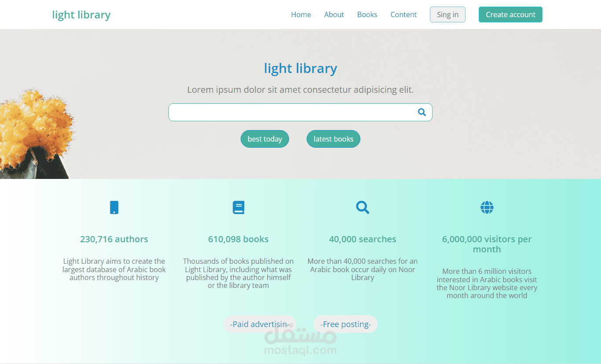Open the About navigation item
Viewport: 601px width, 364px height.
pos(334,15)
